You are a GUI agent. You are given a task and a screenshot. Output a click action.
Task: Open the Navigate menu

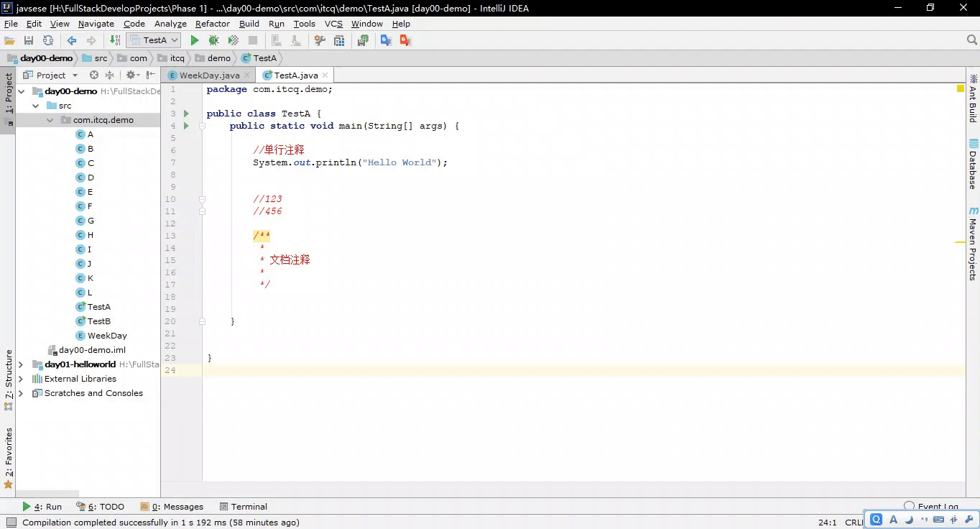click(x=96, y=24)
